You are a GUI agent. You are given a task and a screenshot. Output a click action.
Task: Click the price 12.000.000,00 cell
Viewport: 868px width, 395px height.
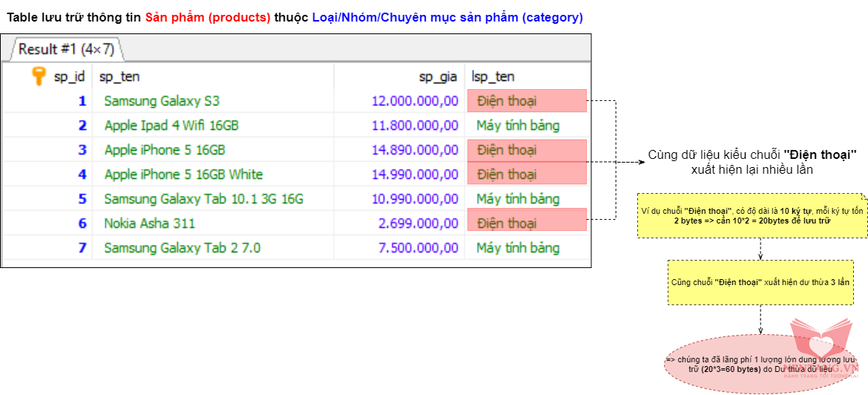[415, 101]
